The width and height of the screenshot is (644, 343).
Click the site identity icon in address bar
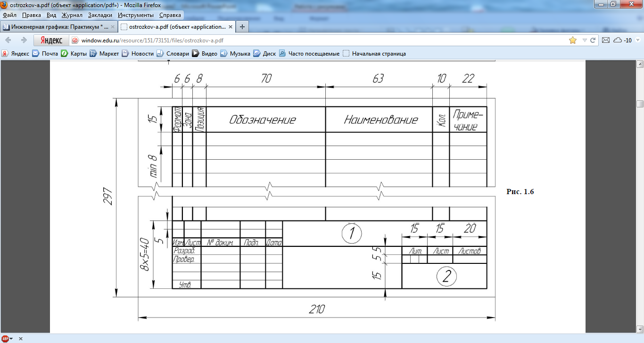click(x=75, y=40)
